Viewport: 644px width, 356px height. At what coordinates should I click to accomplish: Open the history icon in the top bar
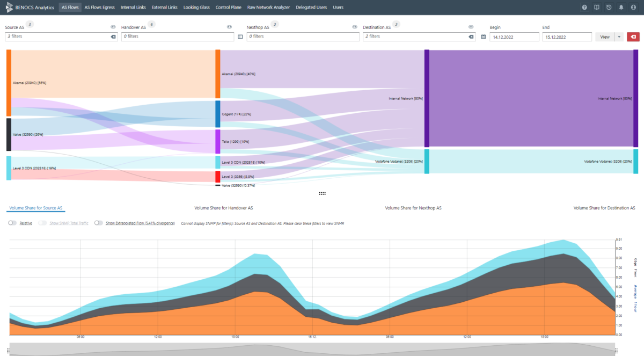pyautogui.click(x=608, y=7)
